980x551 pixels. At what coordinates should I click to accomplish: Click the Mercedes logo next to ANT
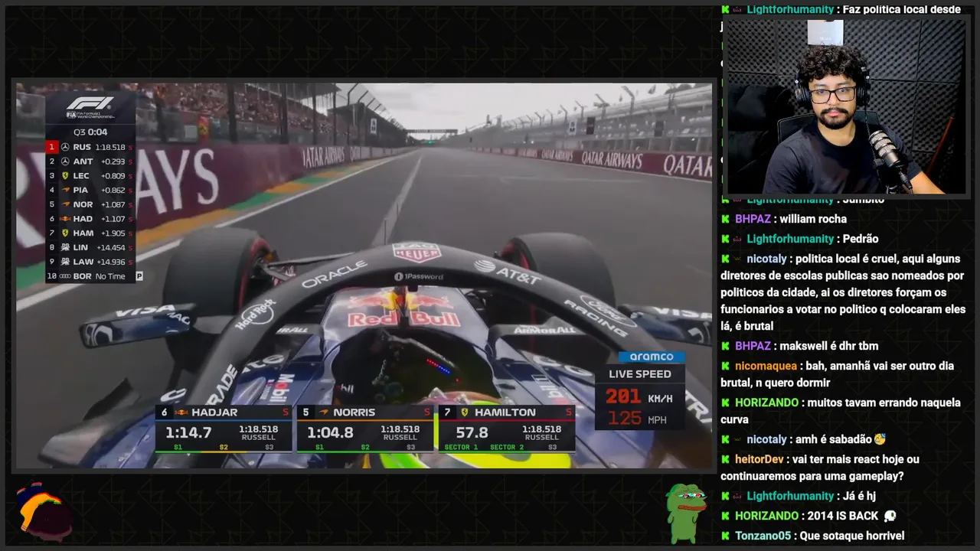click(65, 161)
